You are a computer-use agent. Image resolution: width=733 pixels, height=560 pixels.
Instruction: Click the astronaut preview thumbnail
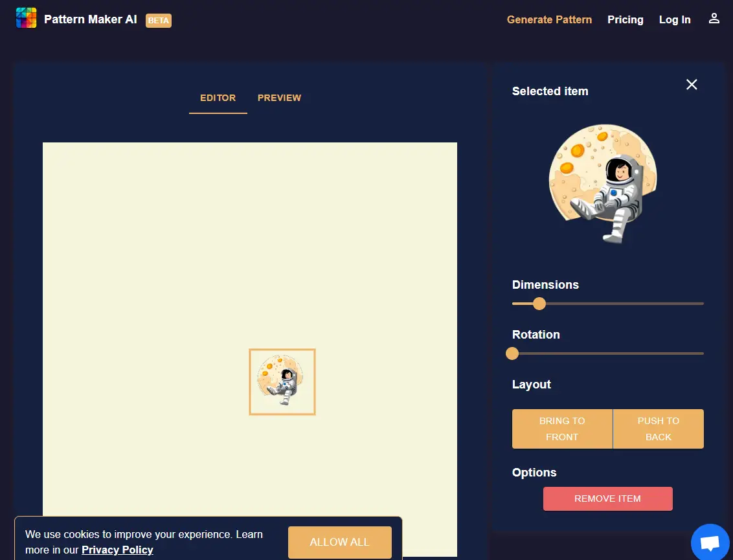[603, 183]
